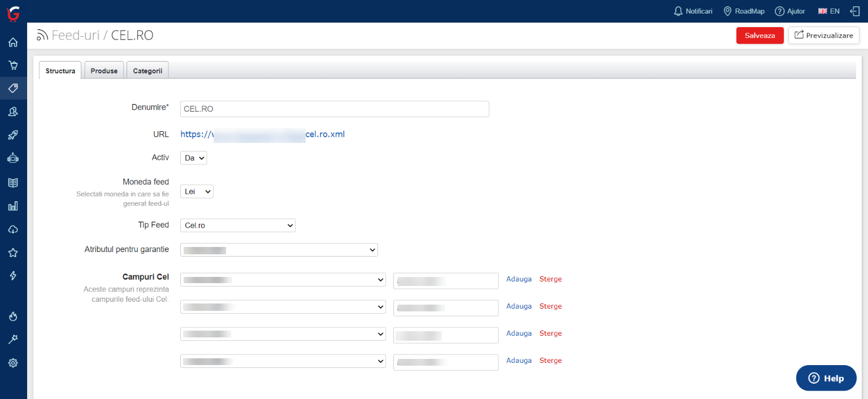Switch to the Categorii tab
The height and width of the screenshot is (399, 868).
point(147,71)
